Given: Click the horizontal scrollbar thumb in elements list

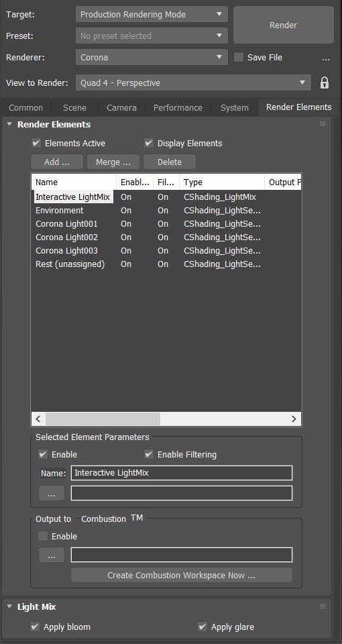Looking at the screenshot, I should (103, 419).
